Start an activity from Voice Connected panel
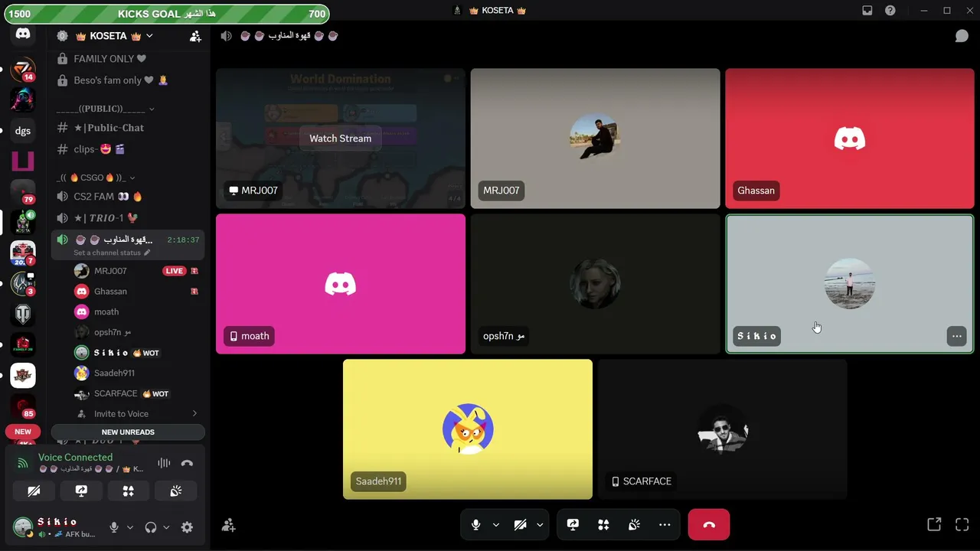This screenshot has width=980, height=551. pos(129,491)
